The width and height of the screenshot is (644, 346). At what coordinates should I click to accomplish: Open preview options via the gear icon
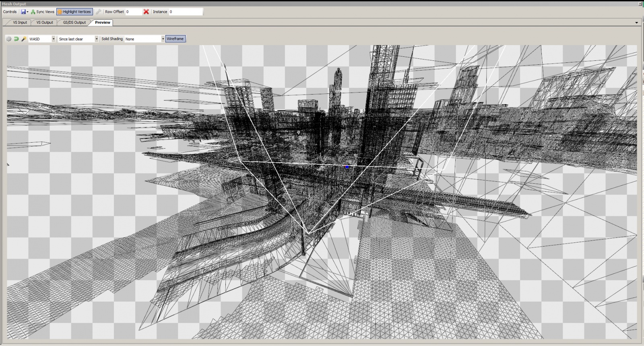click(x=9, y=39)
